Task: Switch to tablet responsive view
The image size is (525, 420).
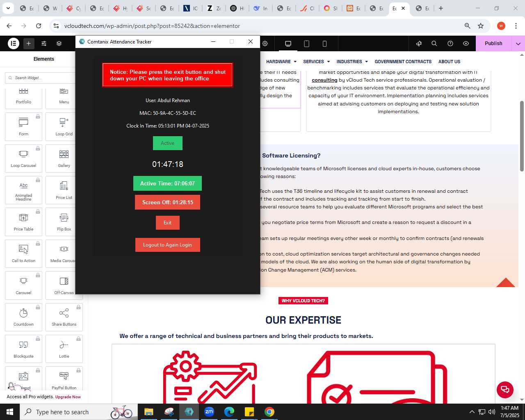Action: [306, 43]
